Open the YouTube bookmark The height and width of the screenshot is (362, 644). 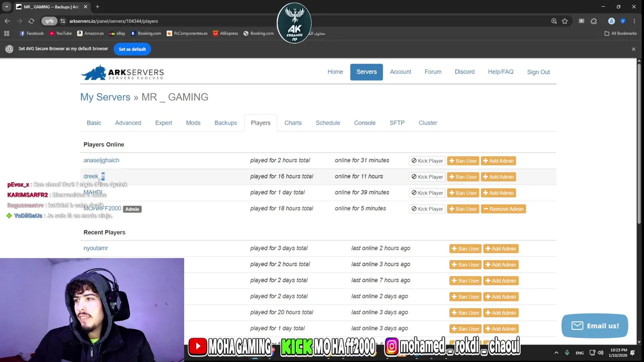coord(60,33)
